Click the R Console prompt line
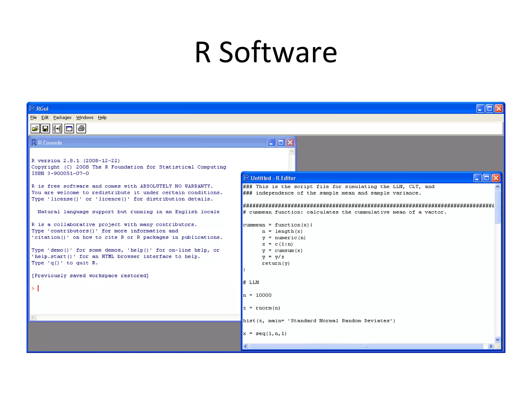Screen dimensions: 532x399 [35, 288]
